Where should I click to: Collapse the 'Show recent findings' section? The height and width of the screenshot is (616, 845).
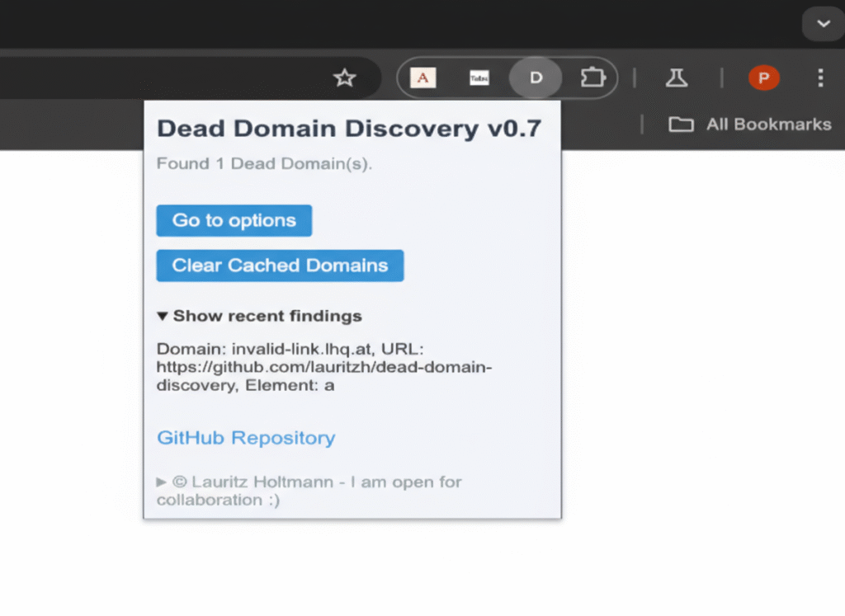tap(259, 316)
